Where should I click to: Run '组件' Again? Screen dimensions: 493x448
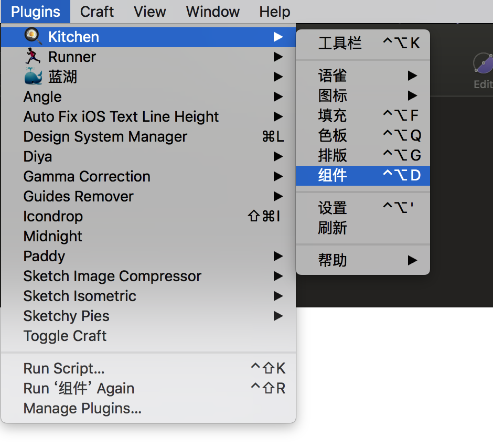coord(79,388)
